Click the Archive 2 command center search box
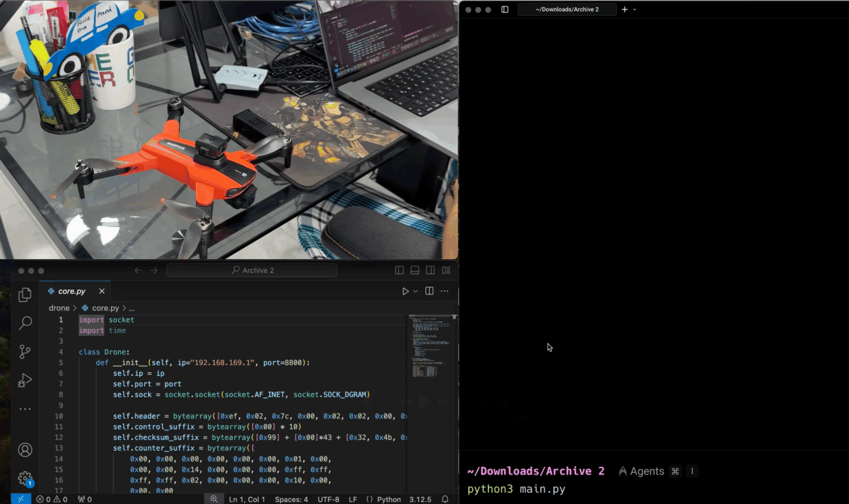This screenshot has width=849, height=504. 252,270
